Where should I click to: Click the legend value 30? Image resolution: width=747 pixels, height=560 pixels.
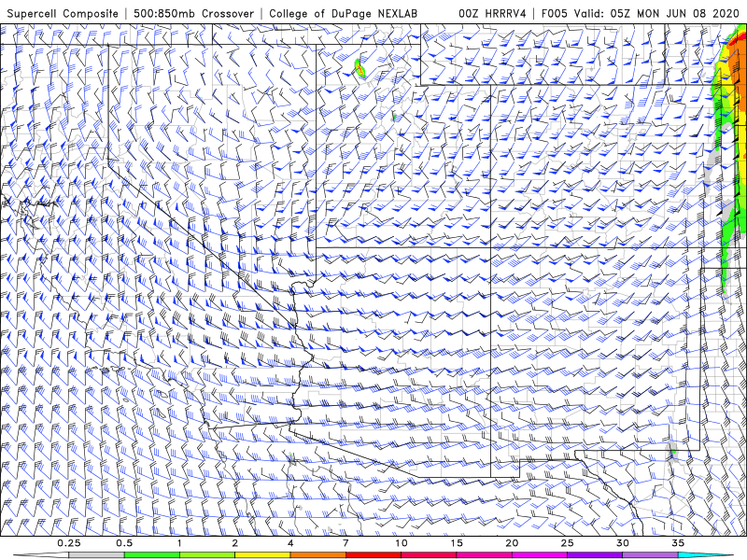(622, 543)
